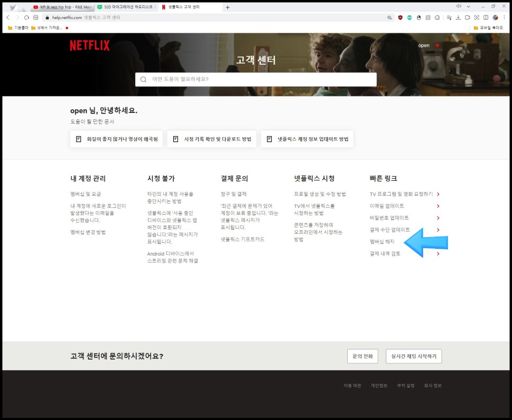The image size is (512, 420).
Task: Click the 멤버십 해지 quick link
Action: pyautogui.click(x=382, y=242)
